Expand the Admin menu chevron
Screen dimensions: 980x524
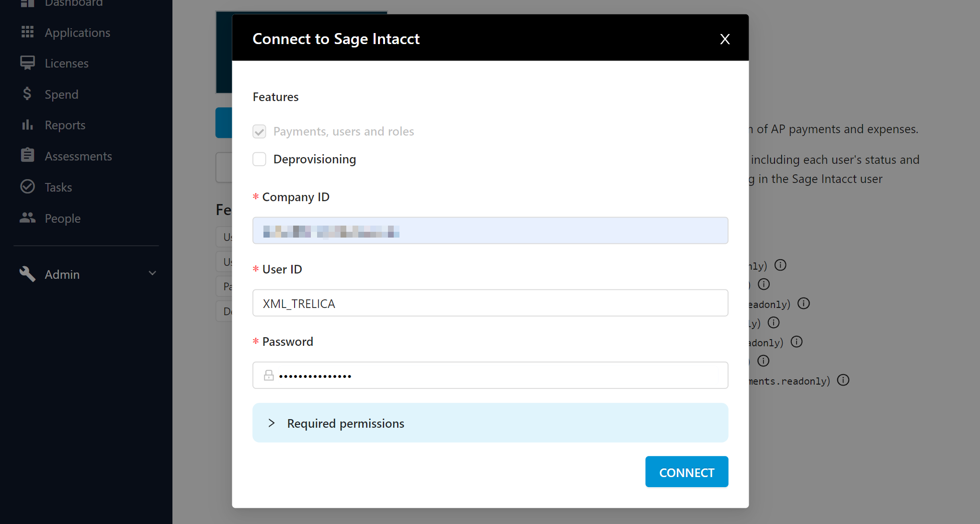152,273
